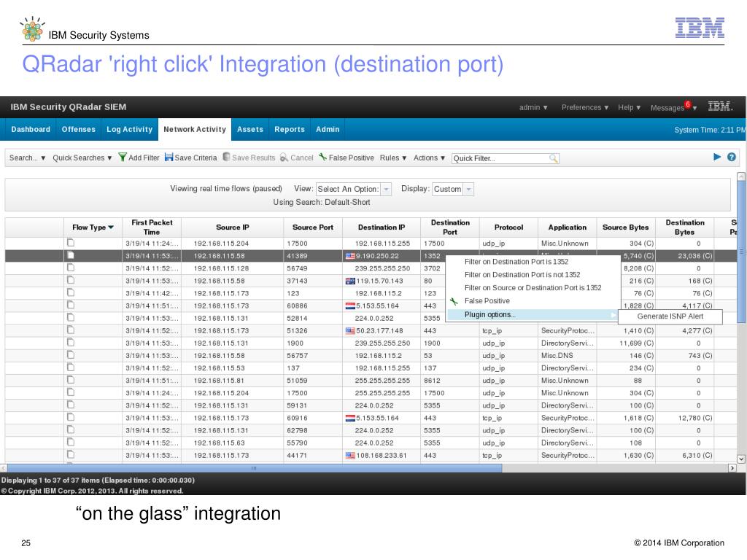Screen dimensions: 747x560
Task: Open the Display Custom combo box
Action: 452,189
